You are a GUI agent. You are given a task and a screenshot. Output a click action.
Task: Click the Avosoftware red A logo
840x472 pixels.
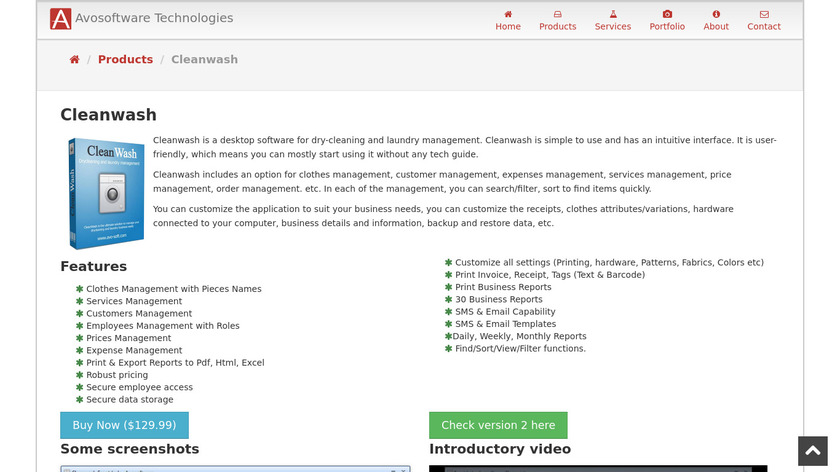[61, 19]
